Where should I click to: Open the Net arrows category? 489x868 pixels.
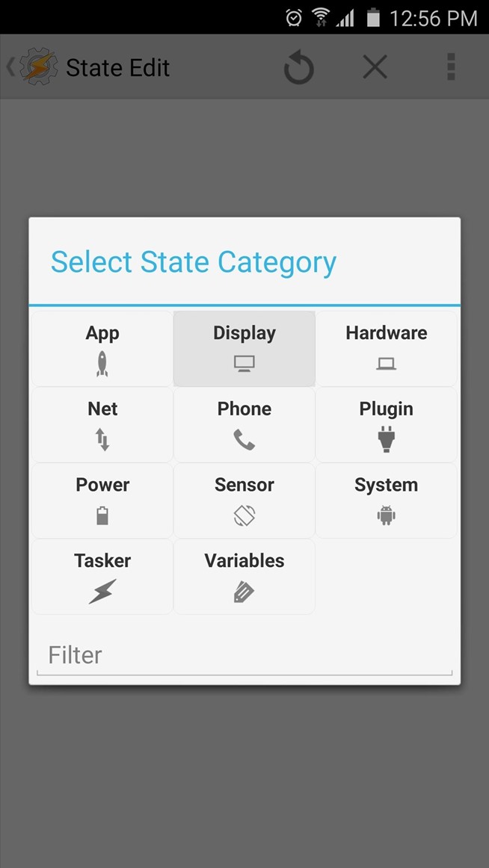tap(102, 424)
